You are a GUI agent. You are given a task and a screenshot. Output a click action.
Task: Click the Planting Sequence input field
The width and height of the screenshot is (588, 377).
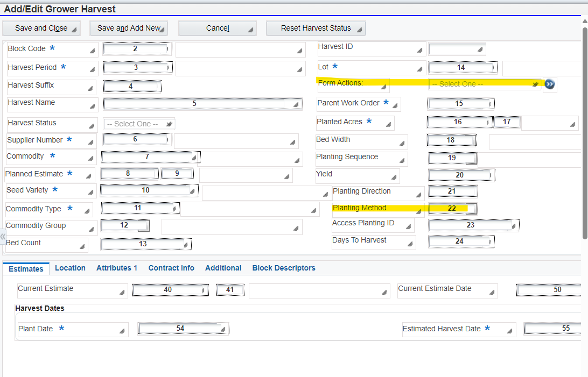click(453, 158)
